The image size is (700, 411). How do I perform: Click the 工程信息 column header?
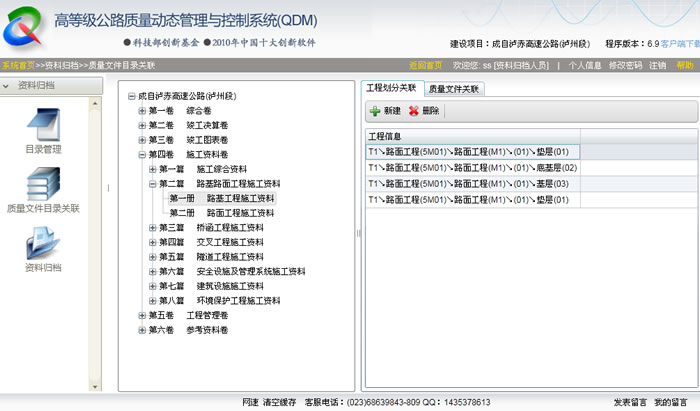(385, 135)
